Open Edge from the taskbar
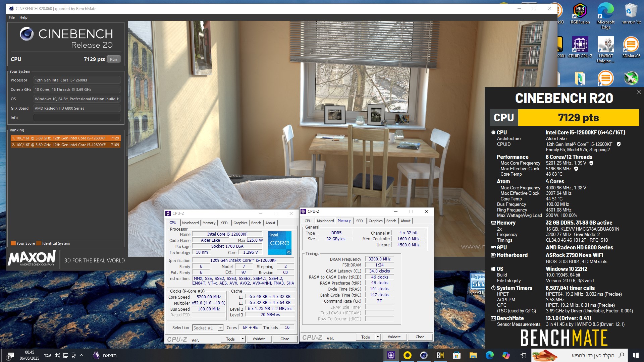Screen dimensions: 644x362 pyautogui.click(x=489, y=355)
